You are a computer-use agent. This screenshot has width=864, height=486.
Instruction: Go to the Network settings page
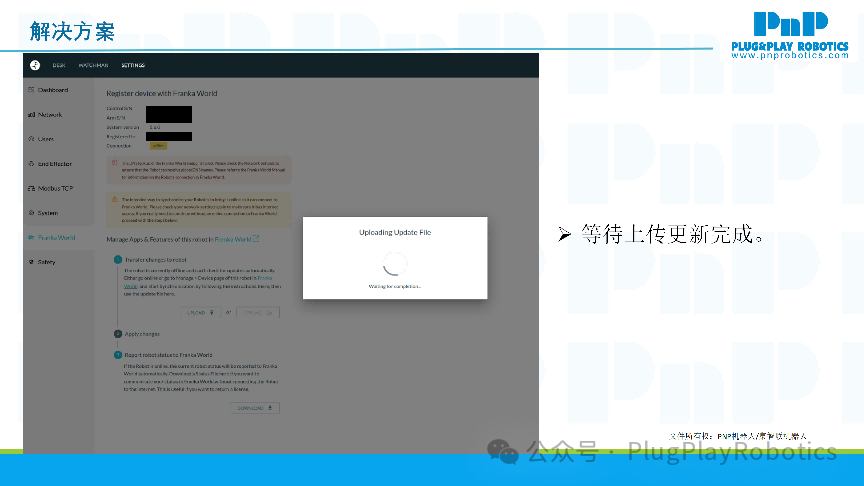click(x=50, y=115)
